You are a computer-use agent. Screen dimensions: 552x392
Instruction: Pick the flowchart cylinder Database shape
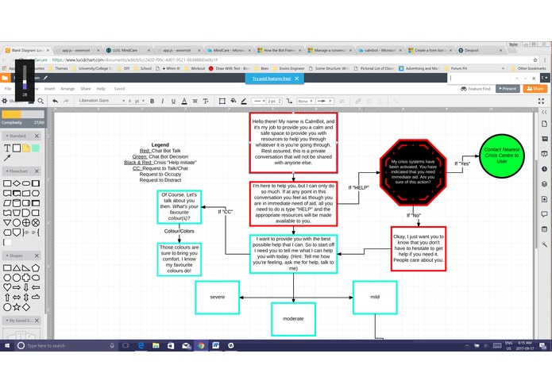click(x=17, y=203)
